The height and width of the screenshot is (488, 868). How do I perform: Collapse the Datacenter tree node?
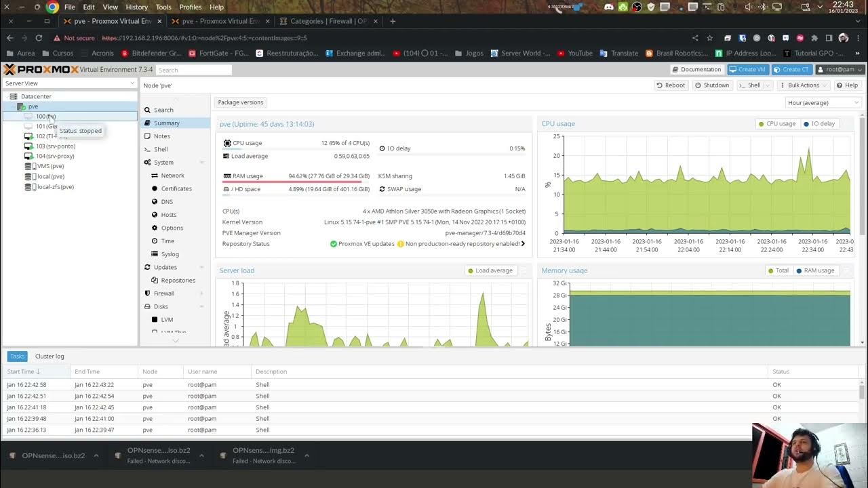point(7,96)
